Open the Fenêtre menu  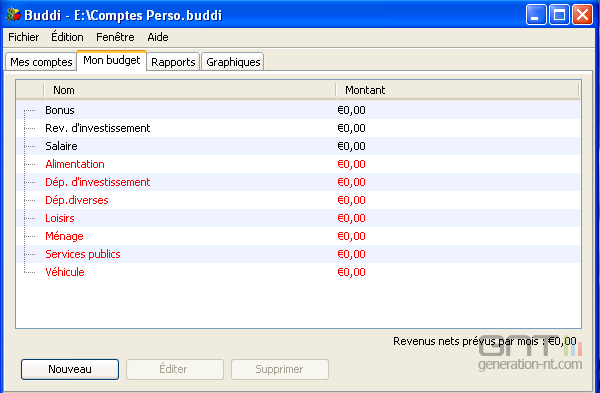point(115,37)
